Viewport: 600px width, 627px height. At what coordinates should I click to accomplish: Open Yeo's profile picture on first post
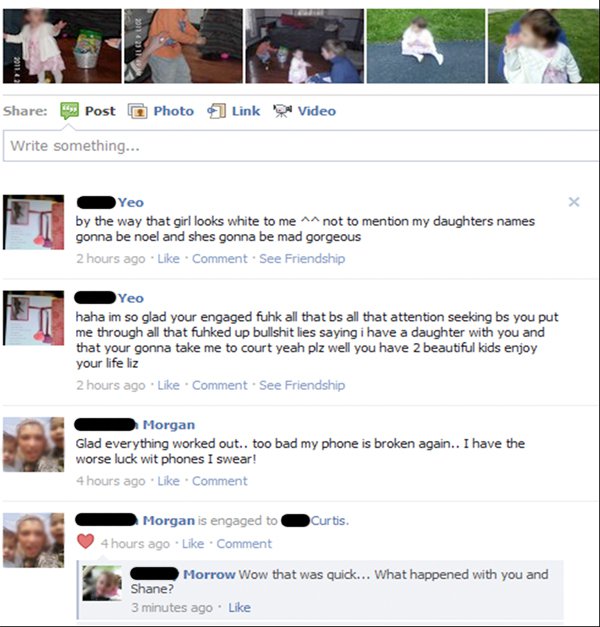point(34,222)
